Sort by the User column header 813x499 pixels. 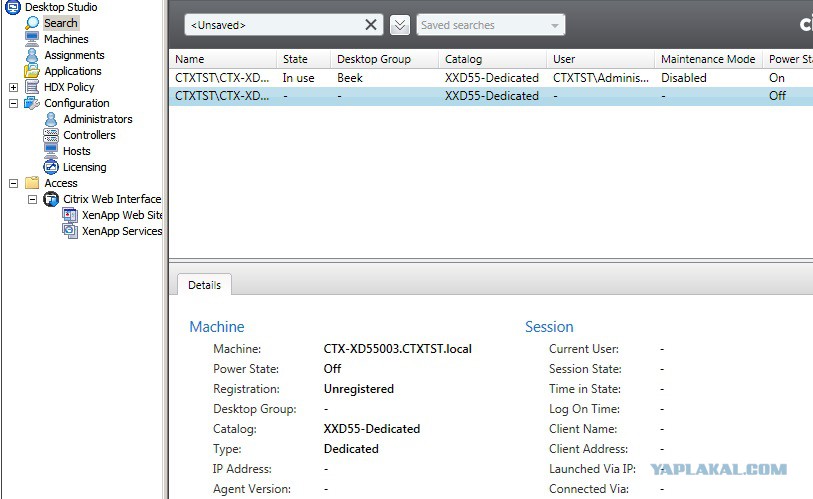point(600,59)
